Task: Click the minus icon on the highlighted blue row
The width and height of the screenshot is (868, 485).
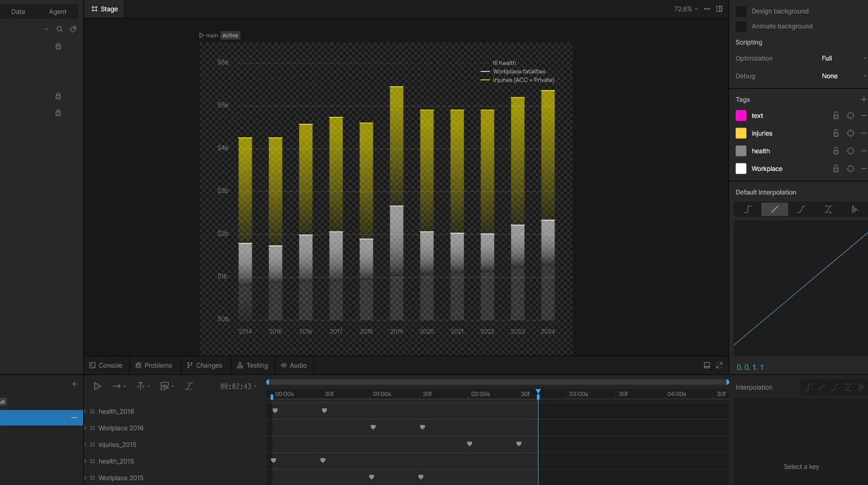Action: [x=74, y=418]
